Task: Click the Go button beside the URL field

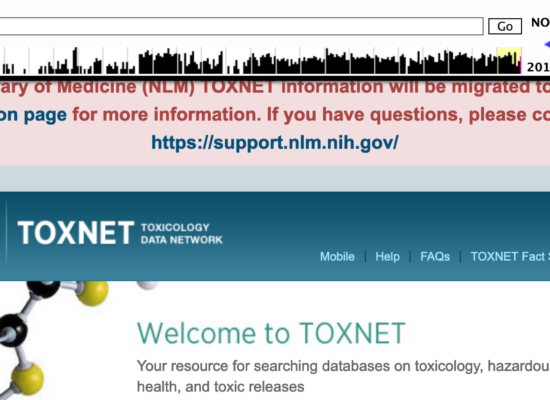Action: tap(505, 26)
